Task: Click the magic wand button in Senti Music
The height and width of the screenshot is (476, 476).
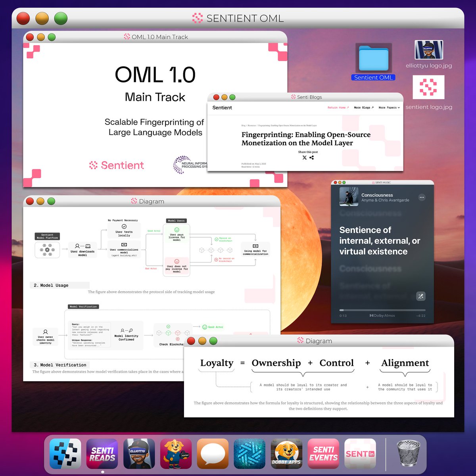Action: point(421,296)
